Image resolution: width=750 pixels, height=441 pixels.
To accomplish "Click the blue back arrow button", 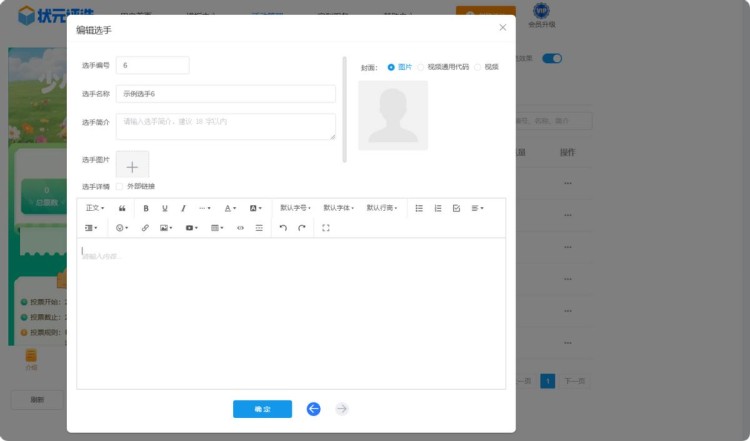I will click(x=314, y=409).
